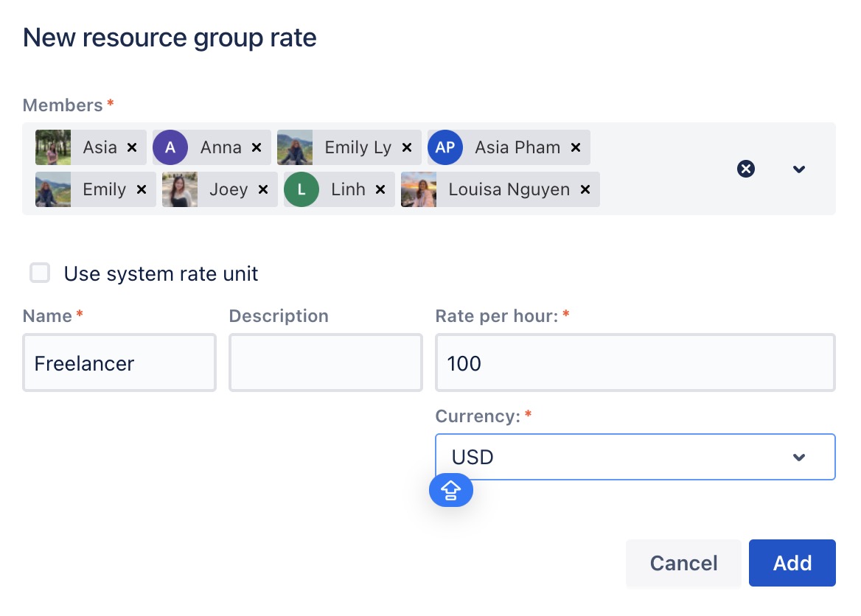Clear all selected members
This screenshot has width=861, height=616.
[746, 169]
